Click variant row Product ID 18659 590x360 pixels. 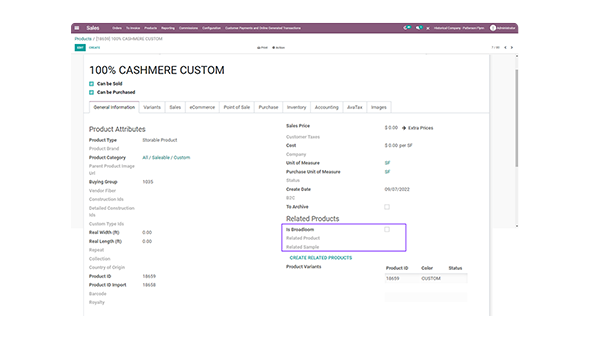[x=392, y=278]
